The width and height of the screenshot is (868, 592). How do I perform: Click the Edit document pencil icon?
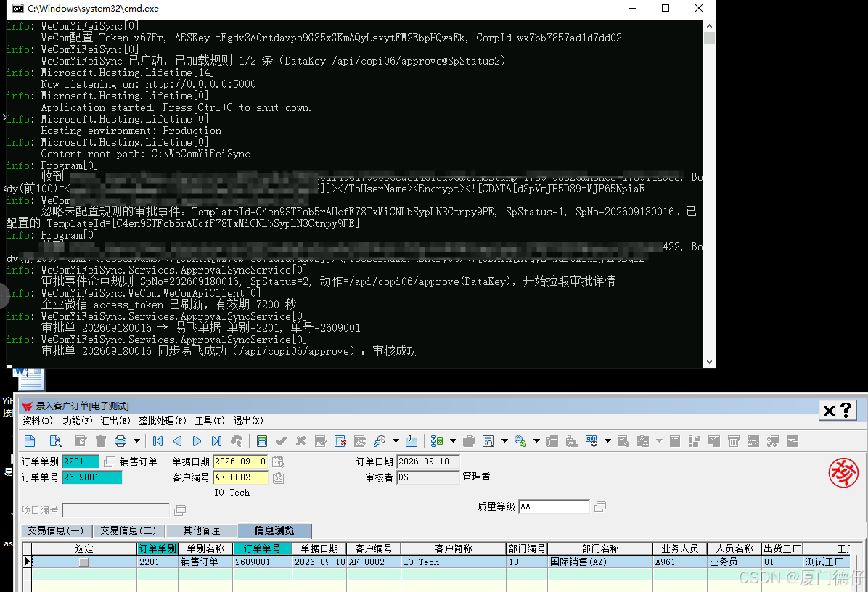point(81,441)
